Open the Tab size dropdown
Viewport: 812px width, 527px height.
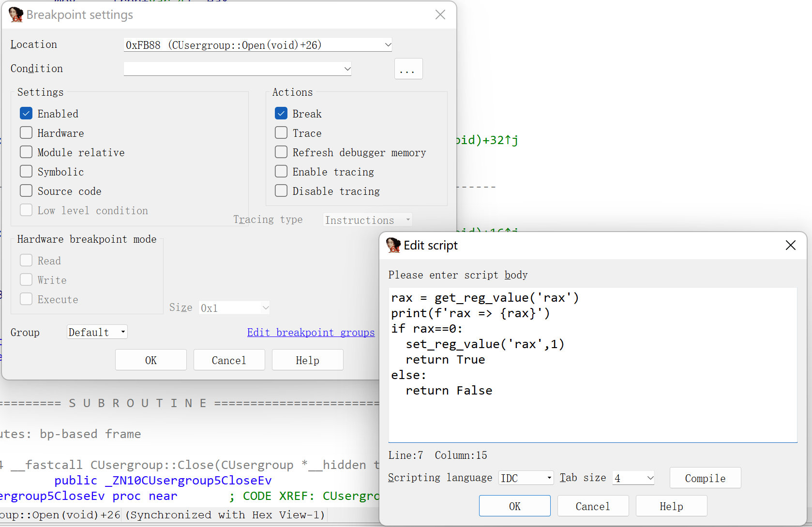click(x=650, y=478)
